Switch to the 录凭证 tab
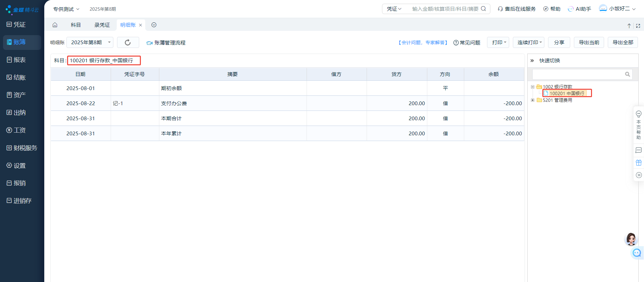The width and height of the screenshot is (644, 282). (x=102, y=25)
